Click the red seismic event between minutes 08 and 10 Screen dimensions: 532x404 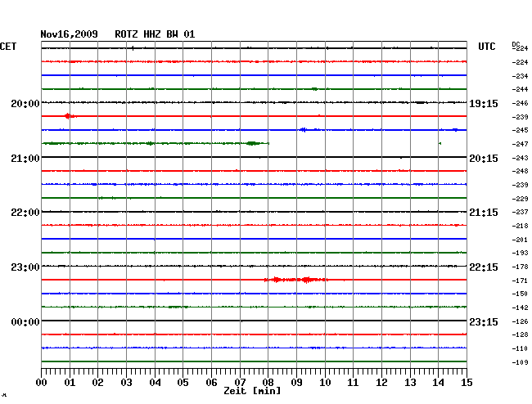pyautogui.click(x=295, y=280)
